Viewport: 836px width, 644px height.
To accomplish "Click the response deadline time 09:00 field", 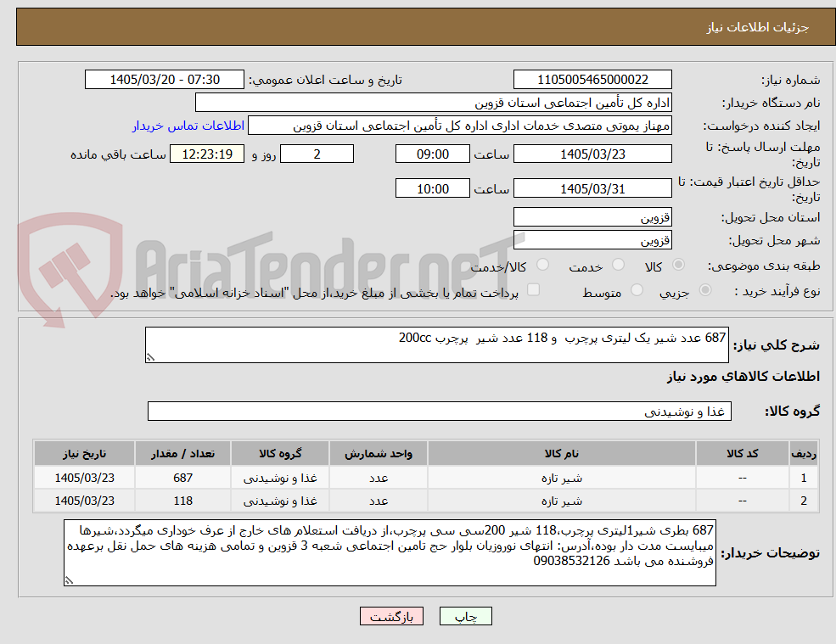I will [x=432, y=154].
